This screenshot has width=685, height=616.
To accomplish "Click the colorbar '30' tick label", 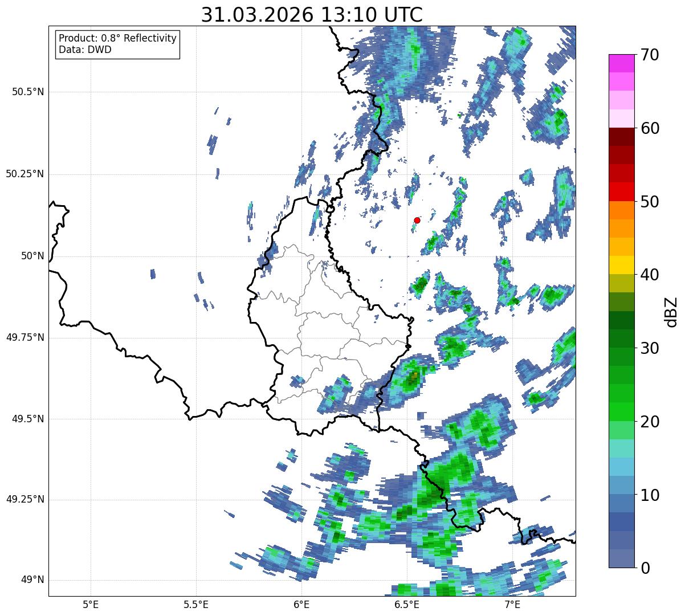I will coord(649,348).
